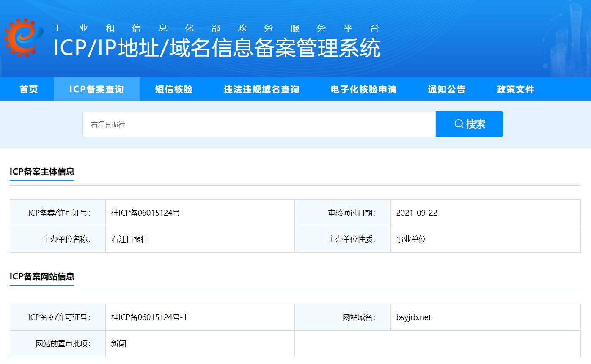Open the 政策文件 tab
Viewport: 591px width, 364px height.
click(515, 89)
